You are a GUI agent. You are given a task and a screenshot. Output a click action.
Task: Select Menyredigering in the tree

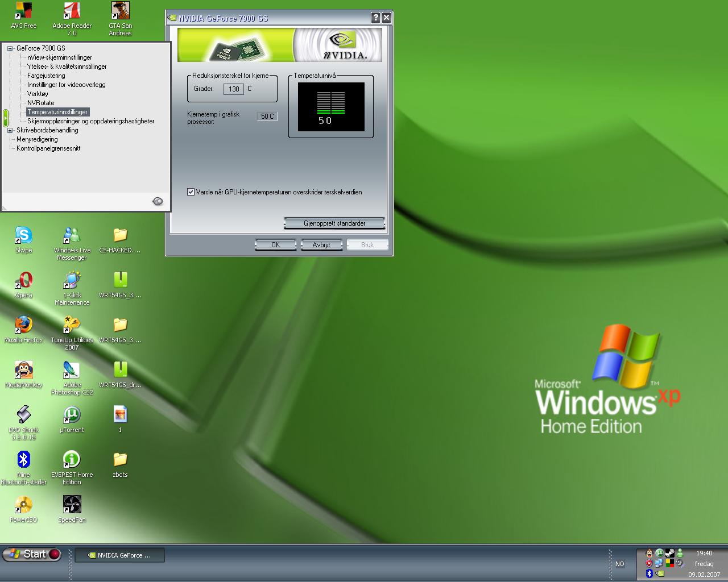pos(37,139)
